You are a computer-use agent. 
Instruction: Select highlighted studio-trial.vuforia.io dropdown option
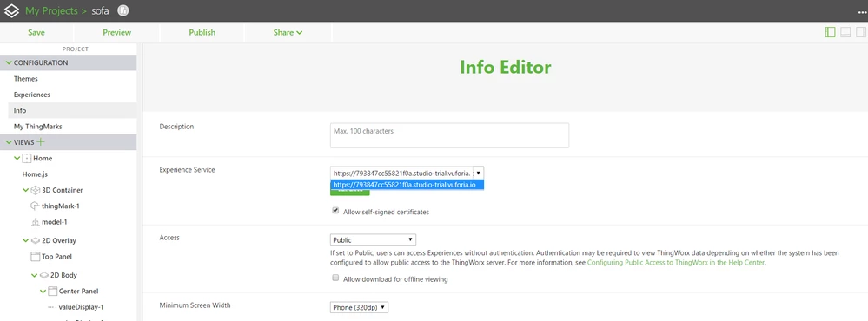407,185
